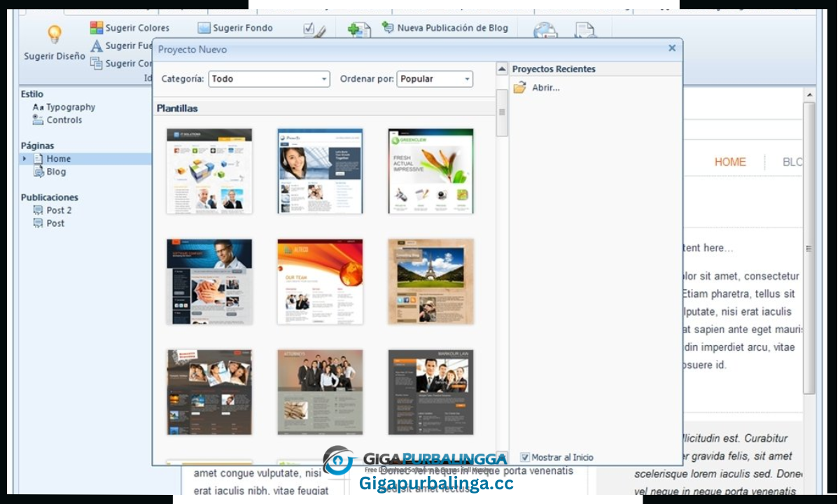The width and height of the screenshot is (840, 504).
Task: Click the Post 2 item icon
Action: 38,210
